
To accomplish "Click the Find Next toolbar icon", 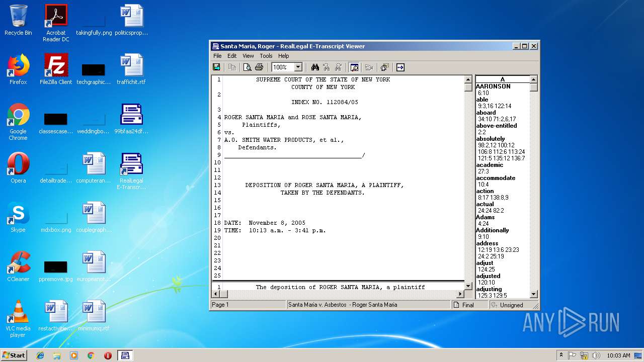I will 338,67.
